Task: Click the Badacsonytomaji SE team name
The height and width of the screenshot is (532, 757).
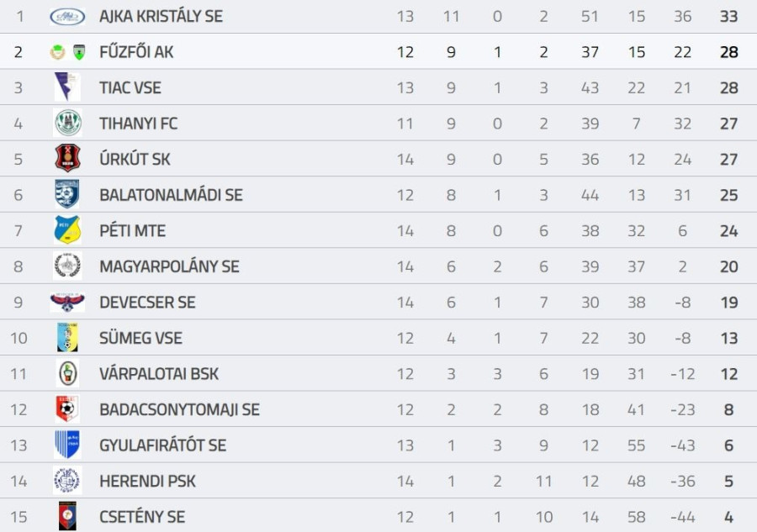Action: pos(179,409)
